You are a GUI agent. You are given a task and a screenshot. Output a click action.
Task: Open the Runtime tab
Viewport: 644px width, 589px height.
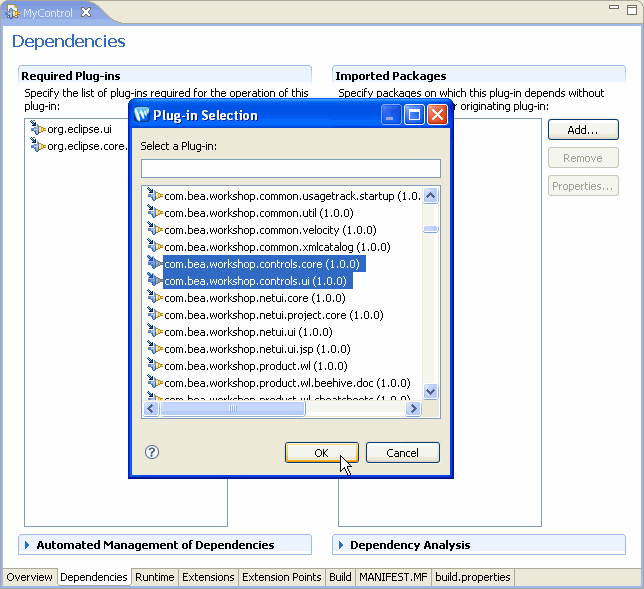pos(155,577)
